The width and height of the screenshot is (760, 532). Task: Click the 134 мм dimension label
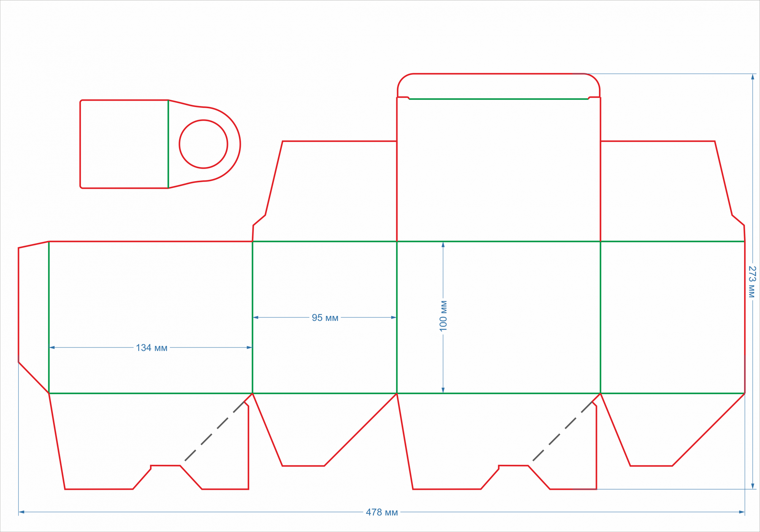pyautogui.click(x=151, y=348)
